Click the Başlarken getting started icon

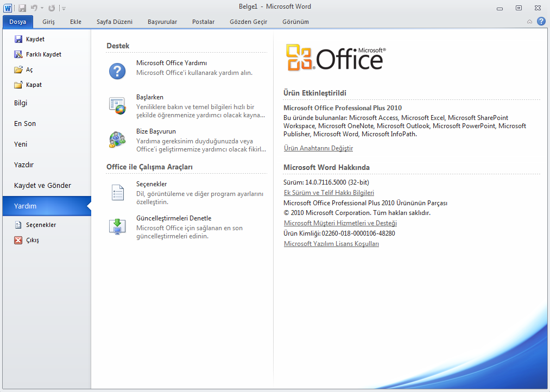117,106
